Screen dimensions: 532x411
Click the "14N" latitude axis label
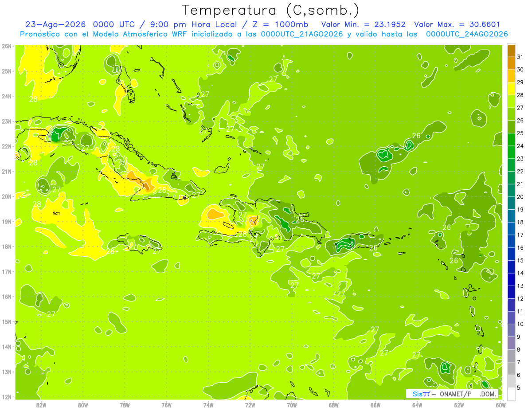[x=7, y=347]
